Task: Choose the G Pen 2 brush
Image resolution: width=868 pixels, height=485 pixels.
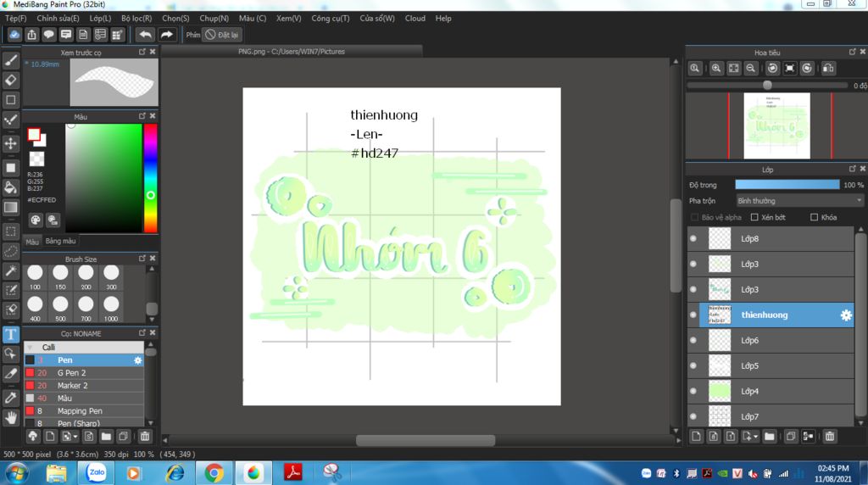Action: (x=84, y=373)
